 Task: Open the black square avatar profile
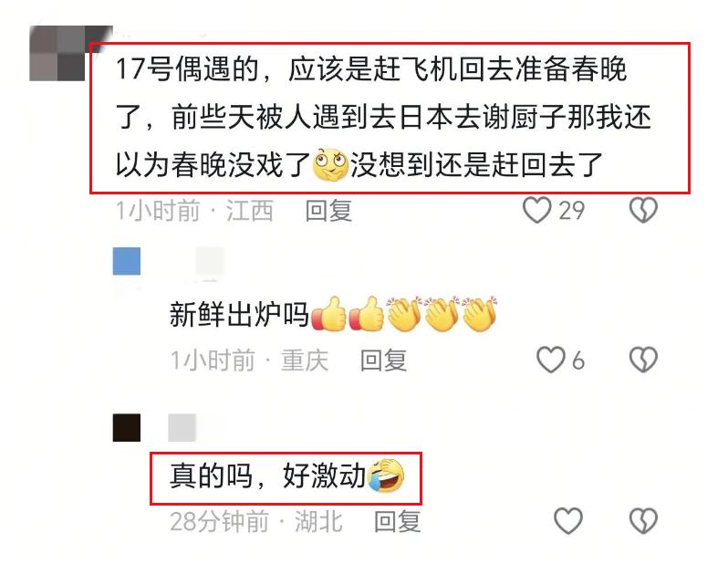pyautogui.click(x=126, y=427)
